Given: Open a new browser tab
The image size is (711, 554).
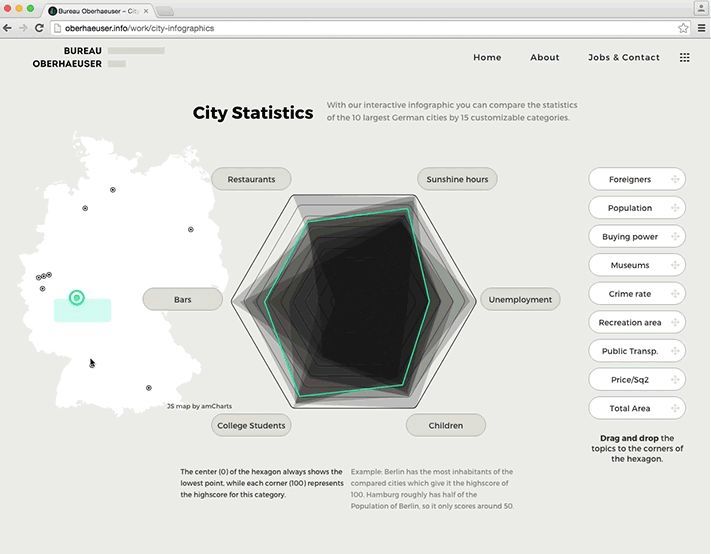Looking at the screenshot, I should (165, 11).
